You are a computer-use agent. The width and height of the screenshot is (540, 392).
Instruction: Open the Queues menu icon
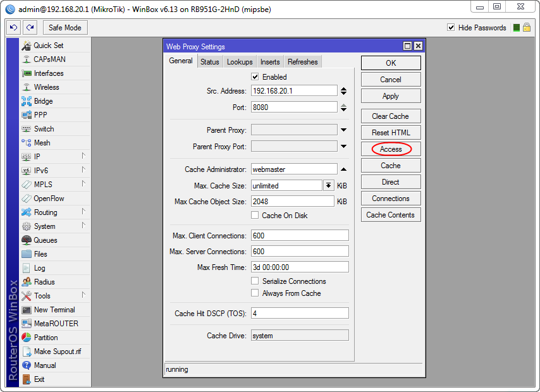tap(27, 240)
